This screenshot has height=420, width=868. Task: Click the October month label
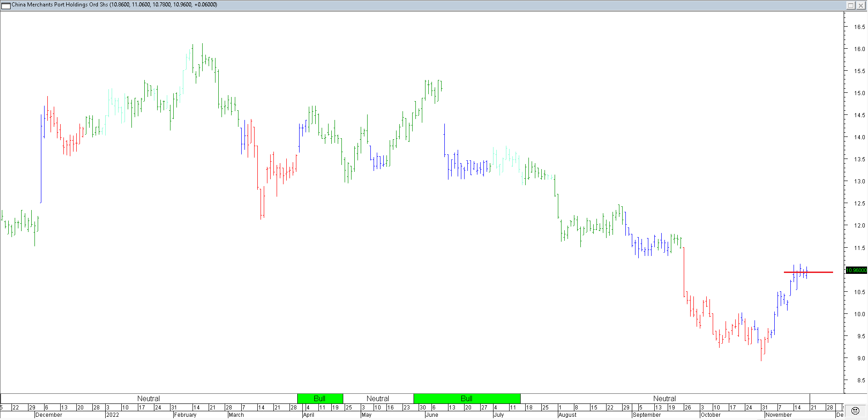711,415
